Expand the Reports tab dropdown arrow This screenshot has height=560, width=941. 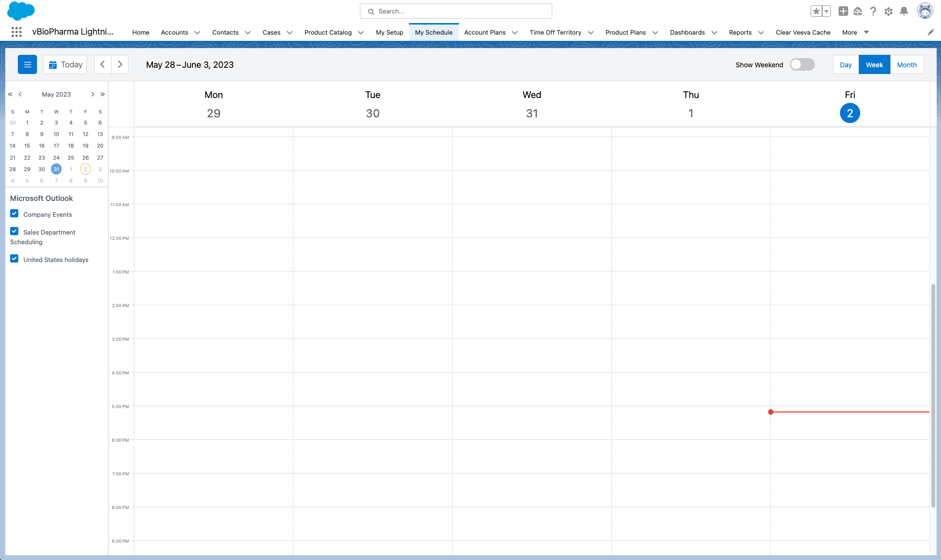coord(761,33)
